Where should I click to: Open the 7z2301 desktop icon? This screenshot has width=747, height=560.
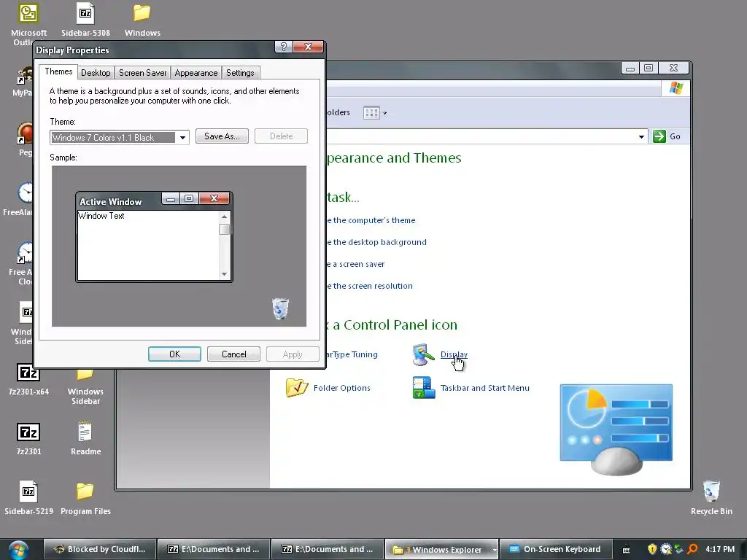click(28, 432)
